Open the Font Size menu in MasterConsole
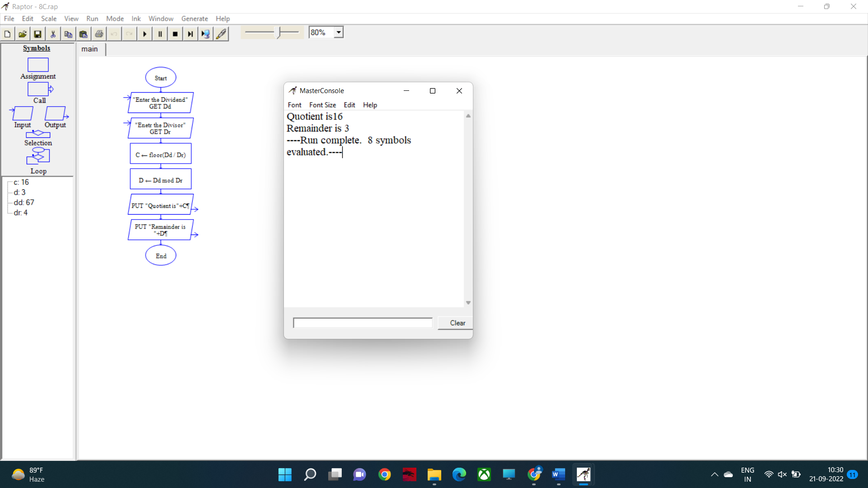This screenshot has height=488, width=868. (322, 105)
